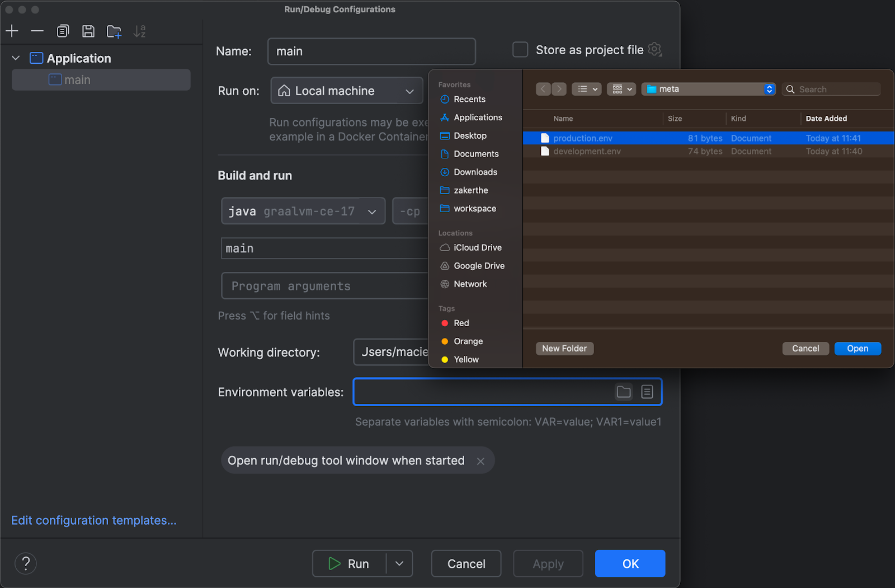This screenshot has width=895, height=588.
Task: Open the -cp classpath dropdown
Action: (411, 211)
